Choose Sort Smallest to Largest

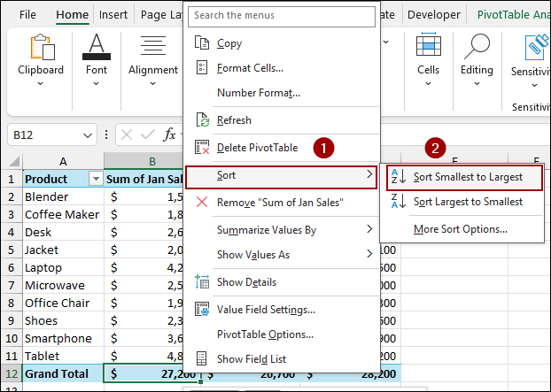point(467,177)
